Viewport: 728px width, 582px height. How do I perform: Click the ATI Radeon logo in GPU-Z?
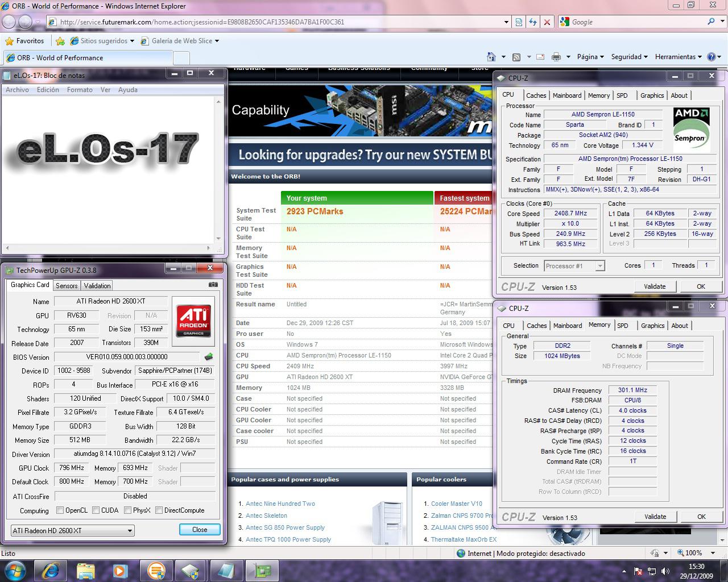193,321
